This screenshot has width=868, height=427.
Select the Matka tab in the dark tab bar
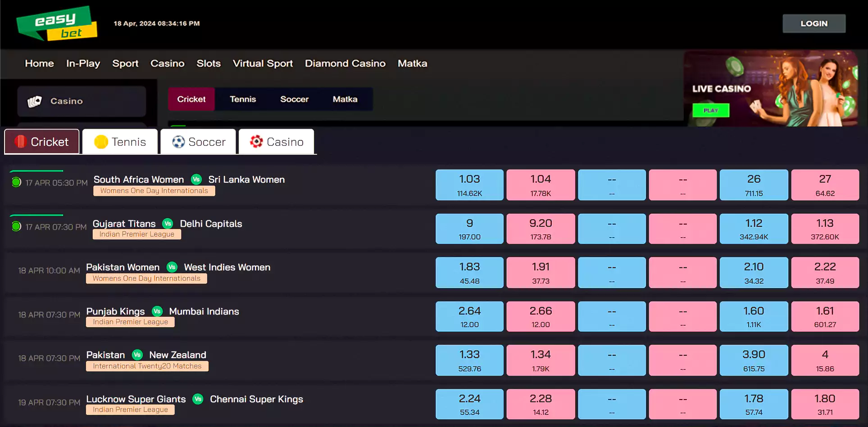click(x=345, y=99)
